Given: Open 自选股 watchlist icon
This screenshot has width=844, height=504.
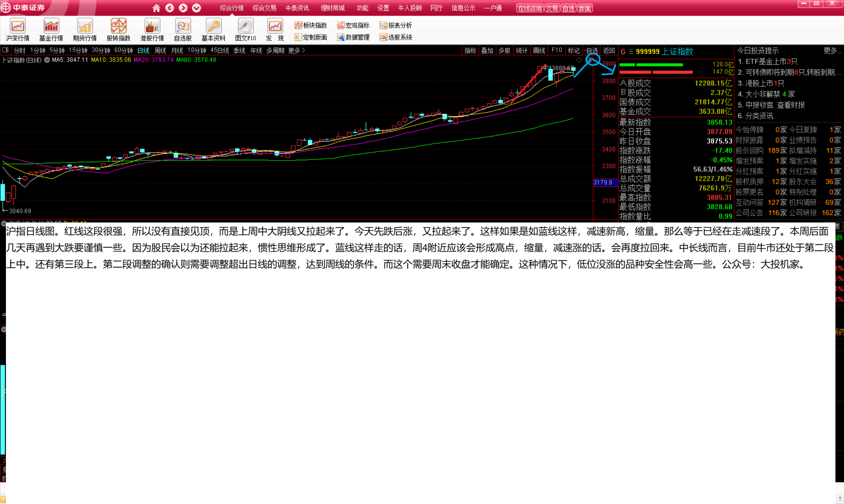Looking at the screenshot, I should [183, 30].
